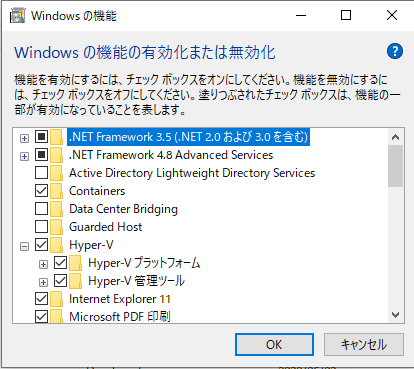Click the folder icon beside Data Center Bridging
The height and width of the screenshot is (369, 414).
click(x=57, y=209)
